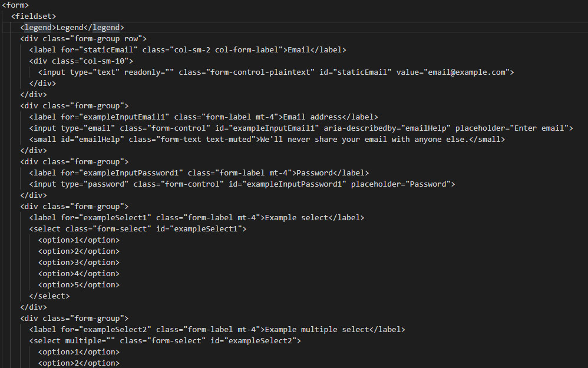Viewport: 588px width, 368px height.
Task: Click the exampleSelect1 select tag line
Action: [138, 229]
